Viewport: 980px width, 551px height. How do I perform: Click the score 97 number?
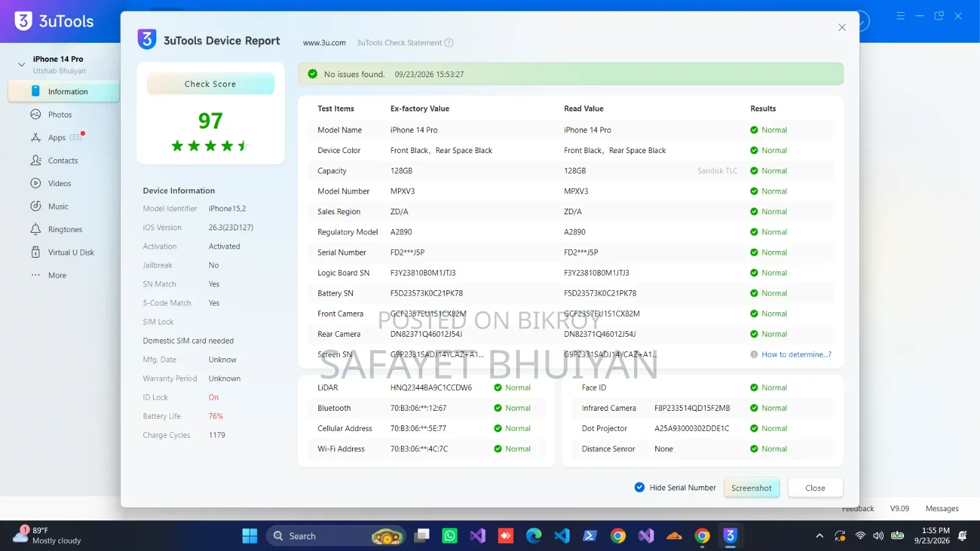click(x=210, y=121)
